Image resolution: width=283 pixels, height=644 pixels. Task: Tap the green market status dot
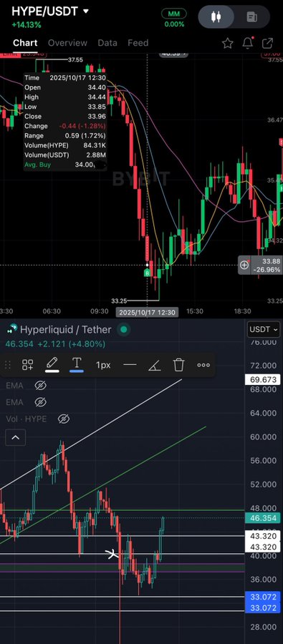click(123, 329)
